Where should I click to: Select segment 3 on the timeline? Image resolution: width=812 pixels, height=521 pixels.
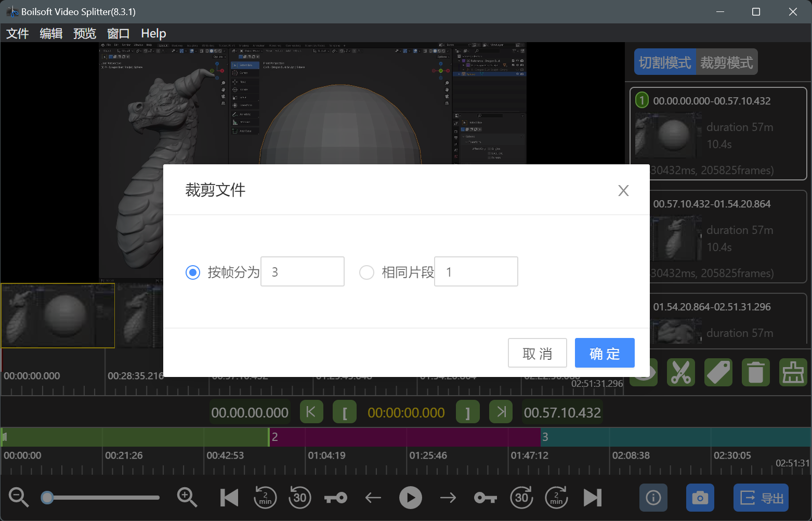tap(676, 437)
